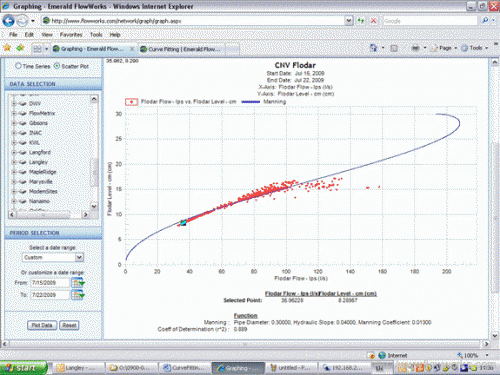Image resolution: width=500 pixels, height=375 pixels.
Task: Open the Tools toolbar dropdown
Action: tap(475, 48)
